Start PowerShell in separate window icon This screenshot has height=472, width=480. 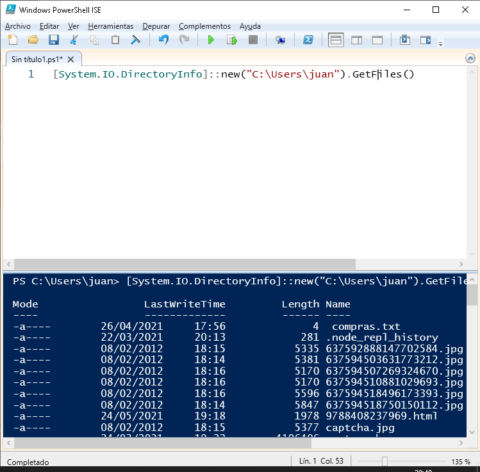pos(308,40)
